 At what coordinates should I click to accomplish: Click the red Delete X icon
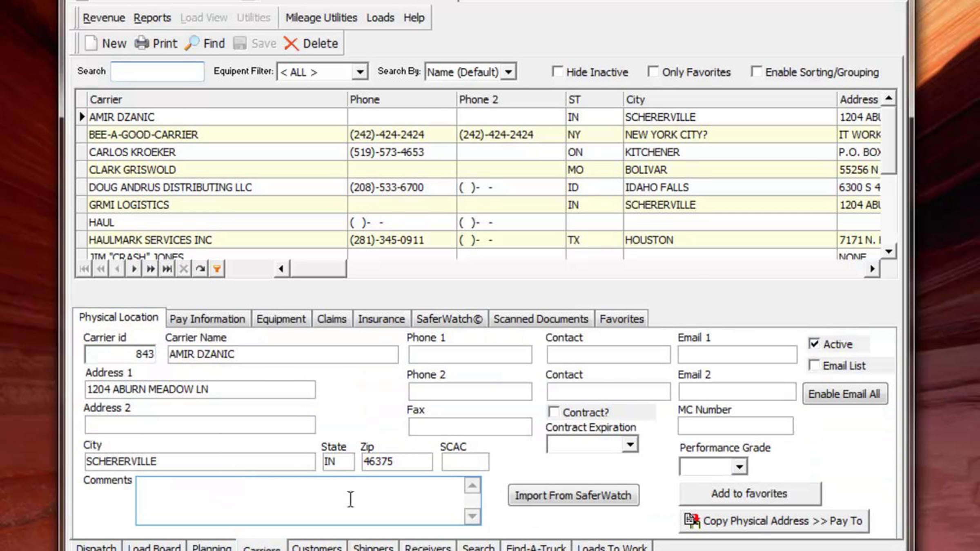[291, 44]
